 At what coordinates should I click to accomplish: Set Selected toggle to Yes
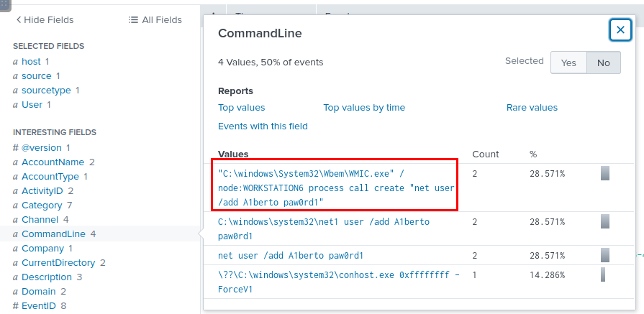568,63
